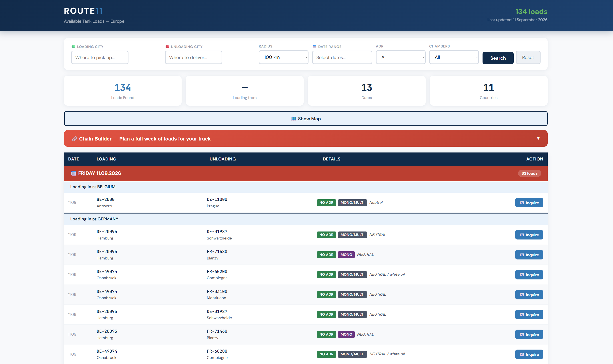613x364 pixels.
Task: Expand the Chain Builder panel arrow
Action: point(538,138)
